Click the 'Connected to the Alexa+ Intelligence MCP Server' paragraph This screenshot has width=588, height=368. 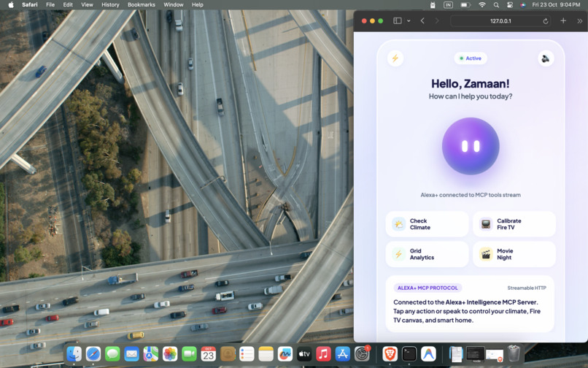(x=467, y=311)
